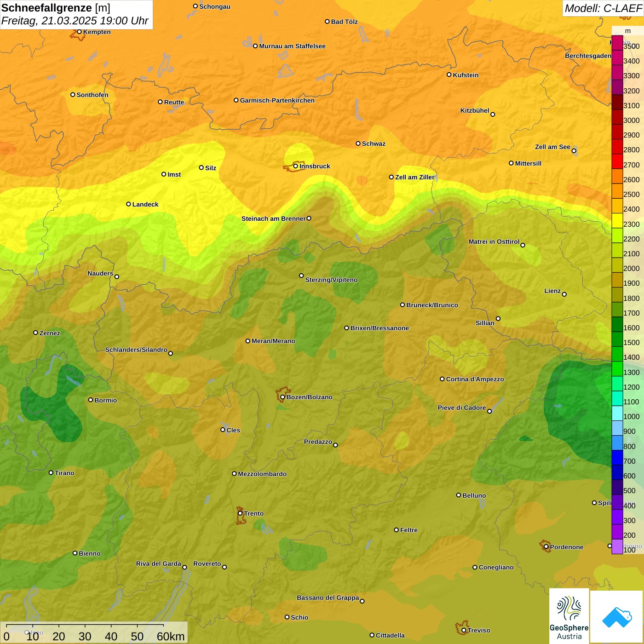This screenshot has width=644, height=644.
Task: Click the Lienz location marker
Action: pyautogui.click(x=564, y=294)
